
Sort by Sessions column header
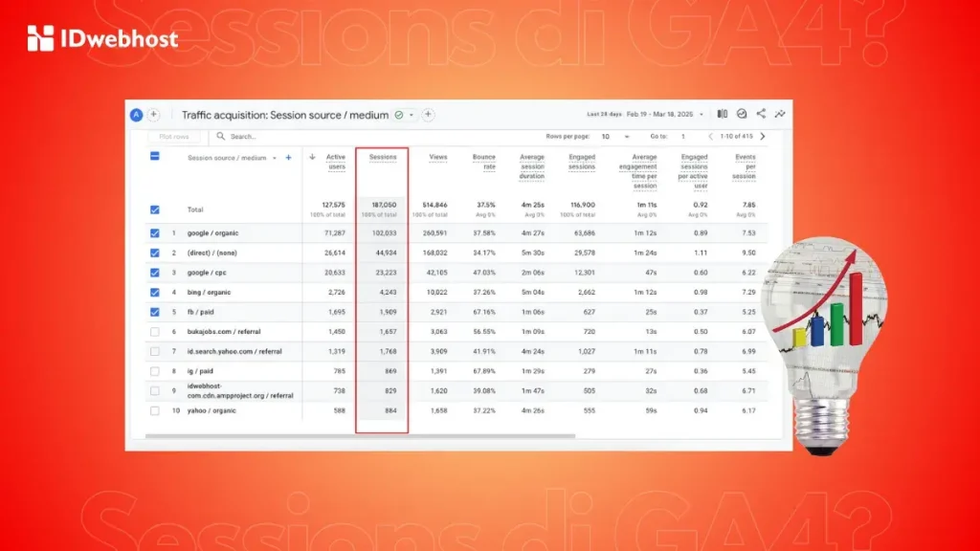[x=383, y=158]
